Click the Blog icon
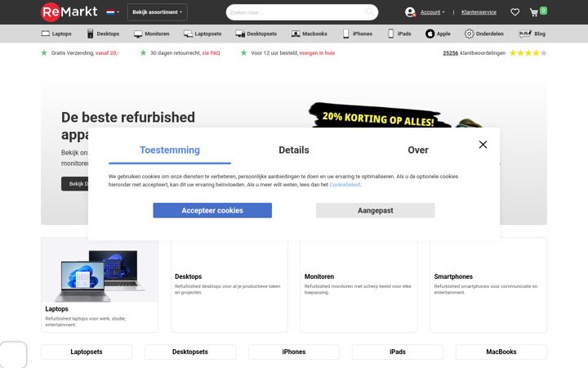The width and height of the screenshot is (588, 368). point(525,34)
